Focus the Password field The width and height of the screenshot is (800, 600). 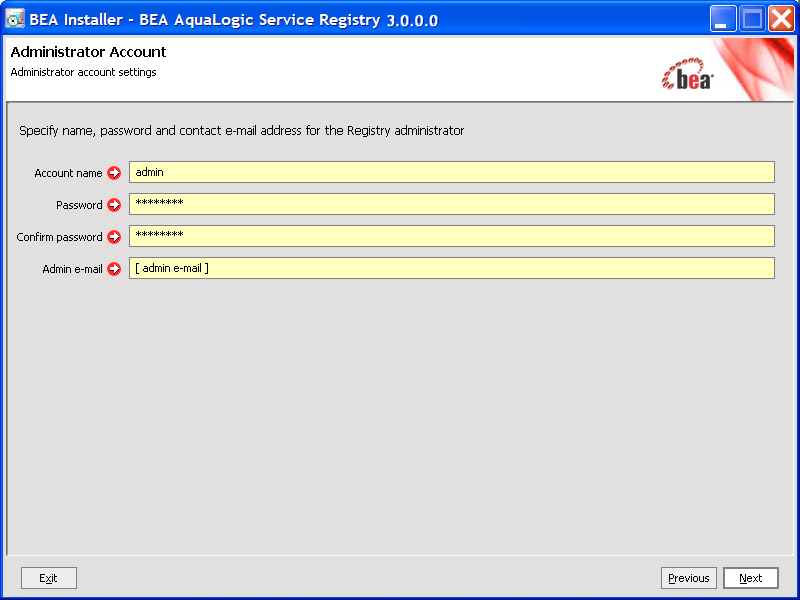[x=452, y=204]
